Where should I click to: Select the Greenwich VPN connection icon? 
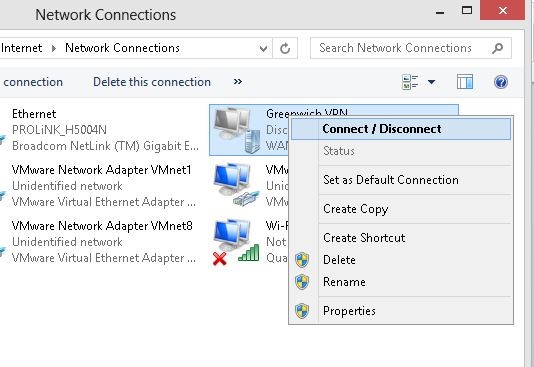[x=237, y=130]
